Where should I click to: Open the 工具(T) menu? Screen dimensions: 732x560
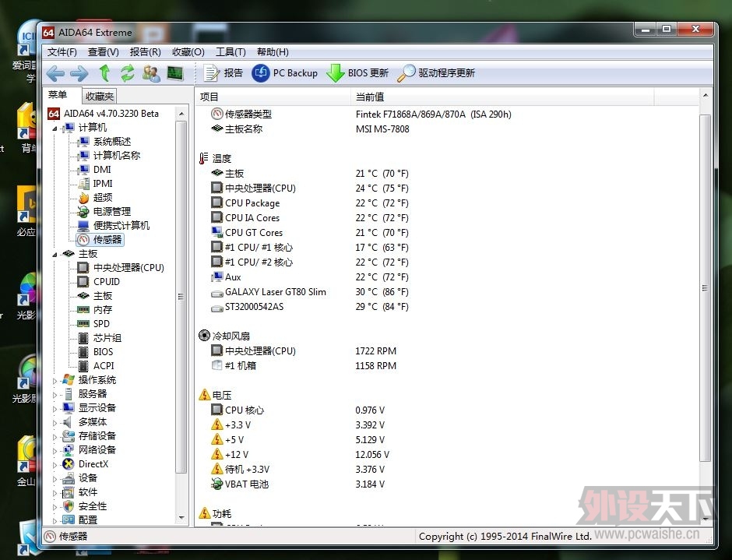coord(231,52)
